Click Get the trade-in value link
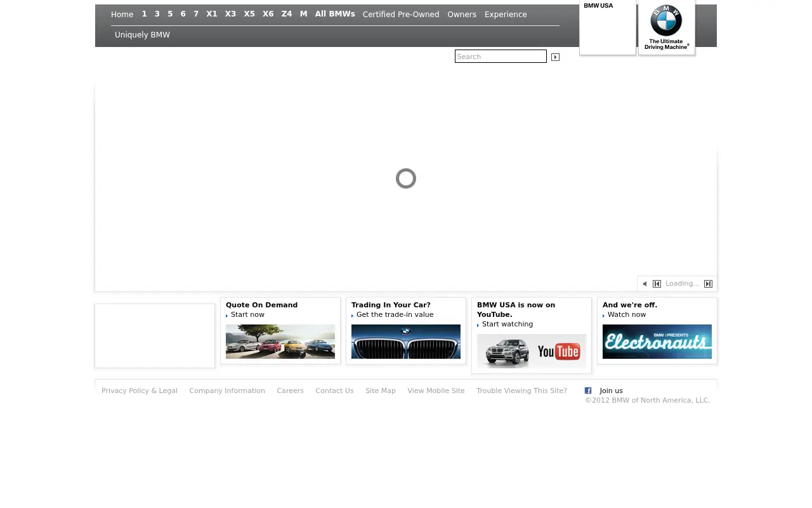The height and width of the screenshot is (508, 812). click(x=395, y=315)
